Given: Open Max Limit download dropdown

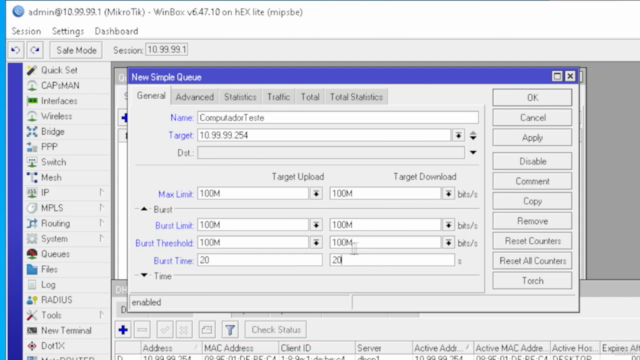Looking at the screenshot, I should pos(448,194).
